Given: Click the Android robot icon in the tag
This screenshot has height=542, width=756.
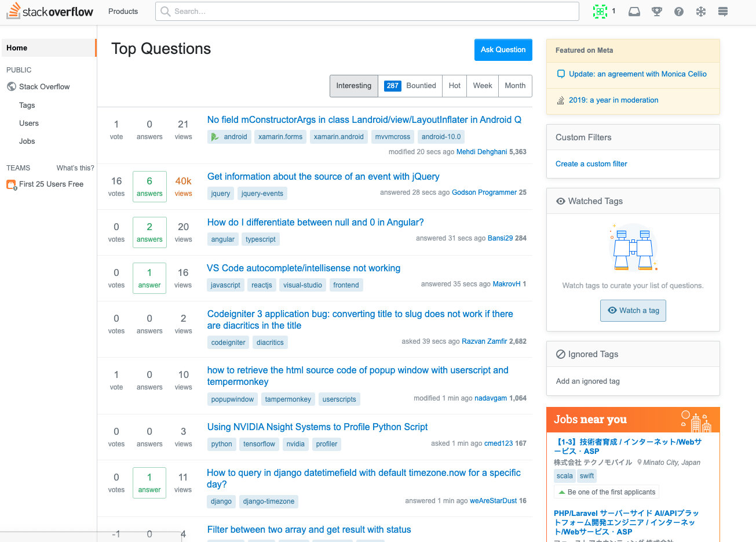Looking at the screenshot, I should coord(215,137).
